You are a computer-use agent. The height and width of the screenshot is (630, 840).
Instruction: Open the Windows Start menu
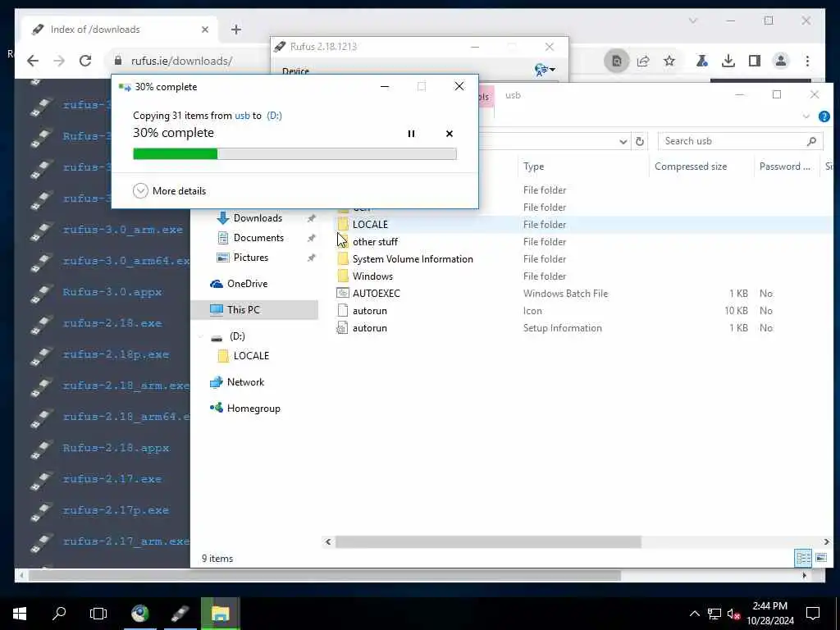pyautogui.click(x=20, y=614)
